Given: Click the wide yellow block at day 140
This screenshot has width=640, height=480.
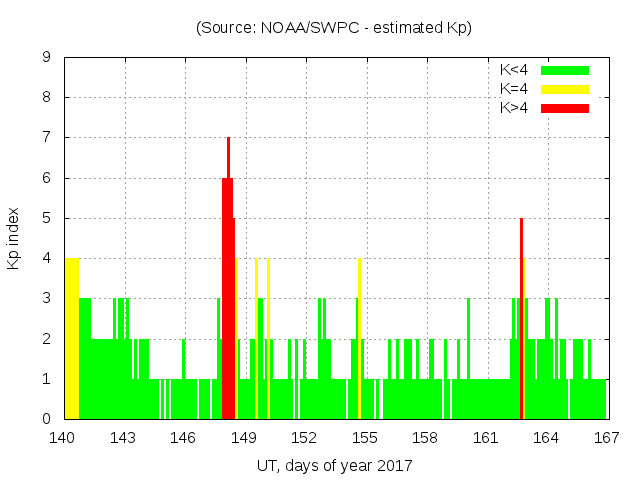Looking at the screenshot, I should pos(72,338).
